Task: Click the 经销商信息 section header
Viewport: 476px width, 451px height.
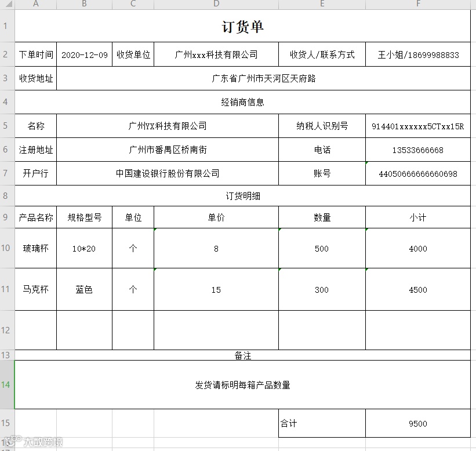Action: pyautogui.click(x=242, y=102)
